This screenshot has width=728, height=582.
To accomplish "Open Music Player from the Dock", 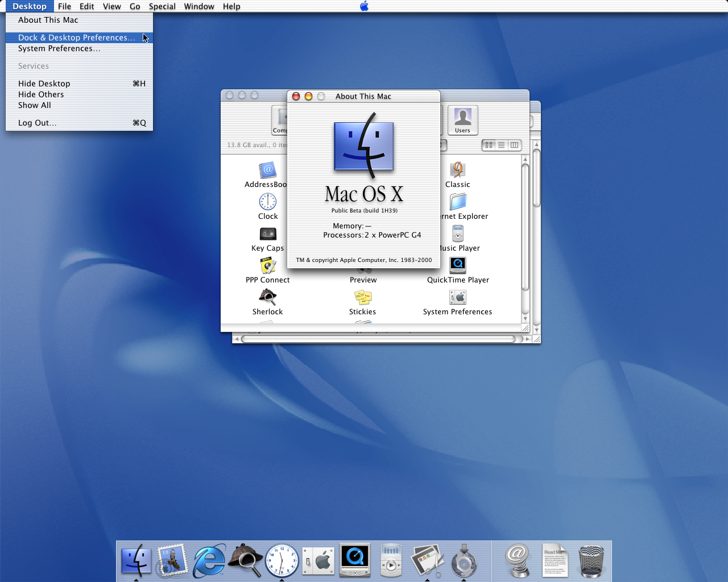I will [391, 560].
